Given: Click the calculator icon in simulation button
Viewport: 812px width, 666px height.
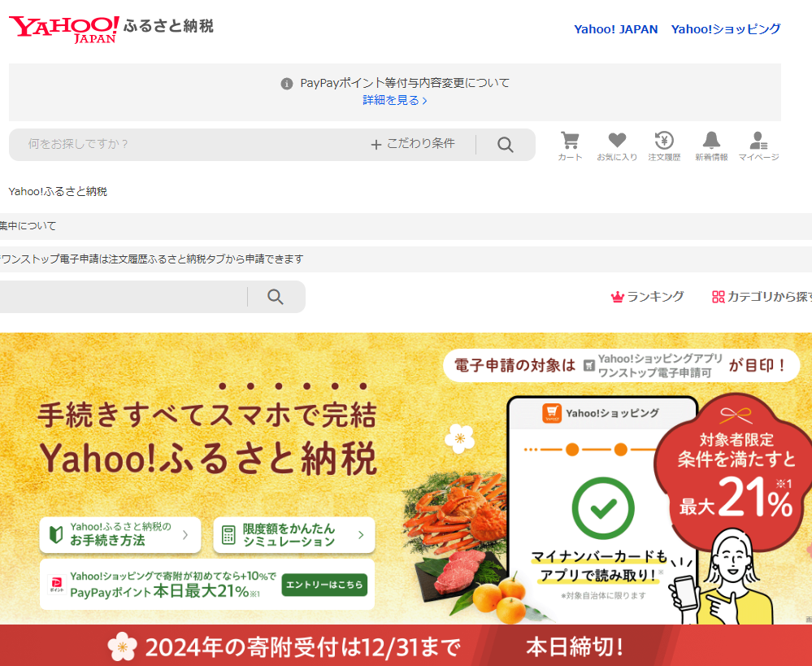Looking at the screenshot, I should [228, 535].
